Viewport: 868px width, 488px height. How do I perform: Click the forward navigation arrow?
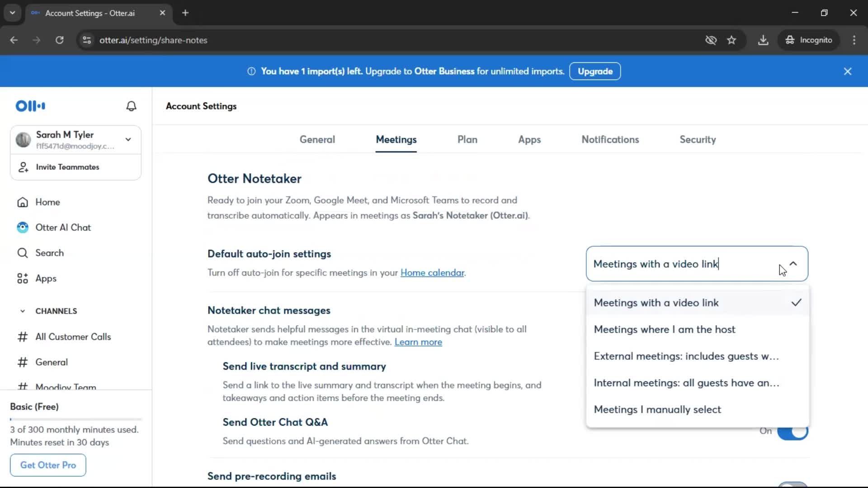[37, 40]
